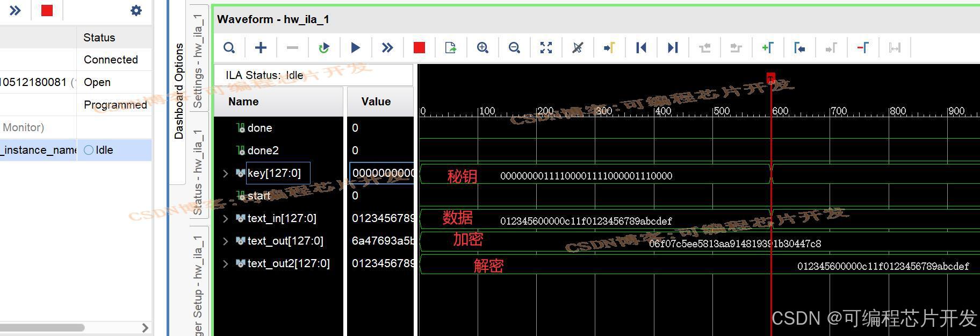980x336 pixels.
Task: Run trigger immediate in waveform toolbar
Action: [387, 48]
